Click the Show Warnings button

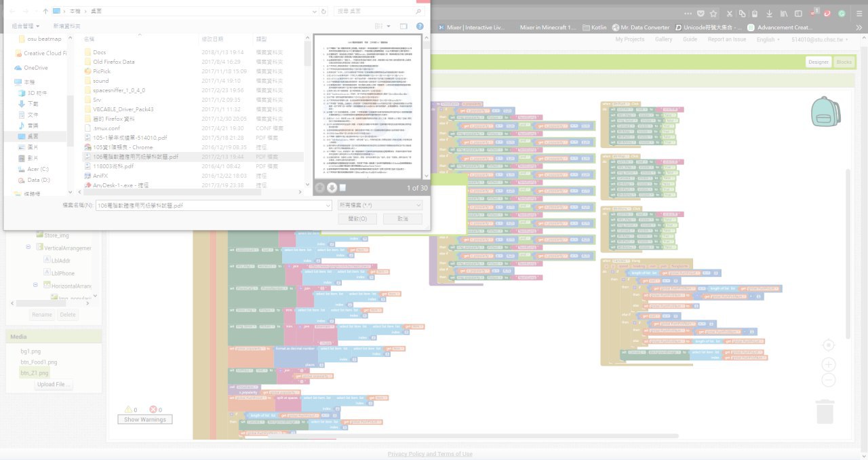point(144,419)
